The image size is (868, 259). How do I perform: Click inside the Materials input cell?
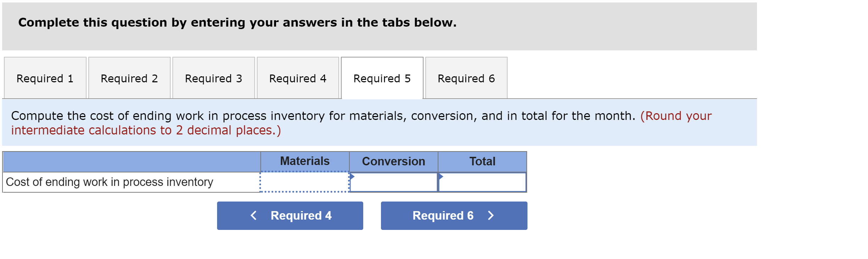[304, 182]
